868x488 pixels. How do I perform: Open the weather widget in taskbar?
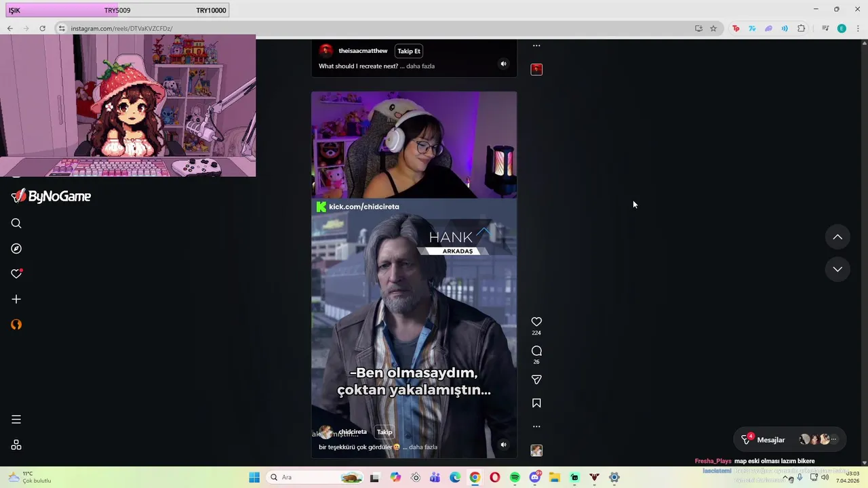point(31,477)
